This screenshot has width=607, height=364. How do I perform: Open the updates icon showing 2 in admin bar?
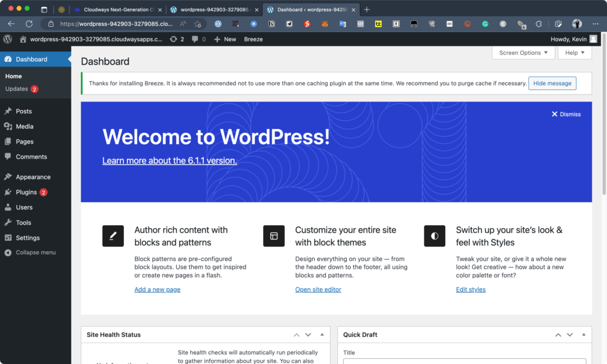coord(177,39)
